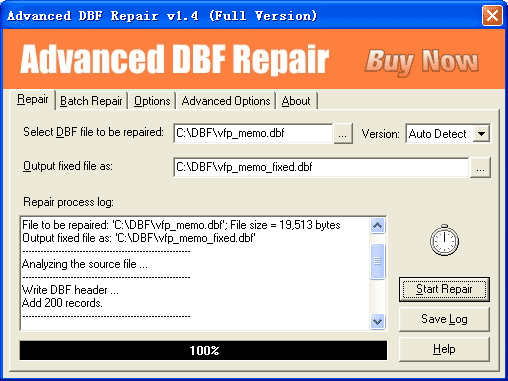Open the Options tab
508x381 pixels.
[x=152, y=101]
